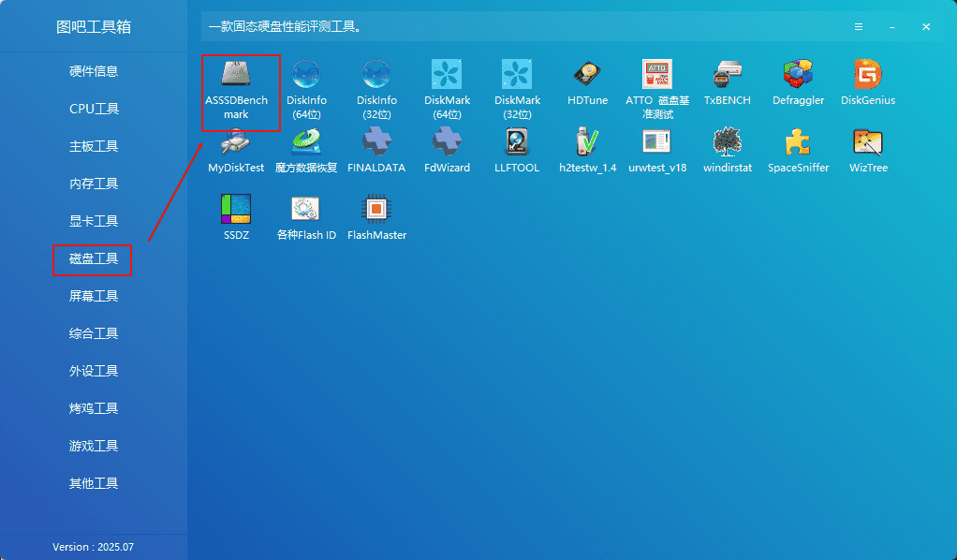Image resolution: width=957 pixels, height=560 pixels.
Task: Open 内存工具 category
Action: tap(94, 184)
